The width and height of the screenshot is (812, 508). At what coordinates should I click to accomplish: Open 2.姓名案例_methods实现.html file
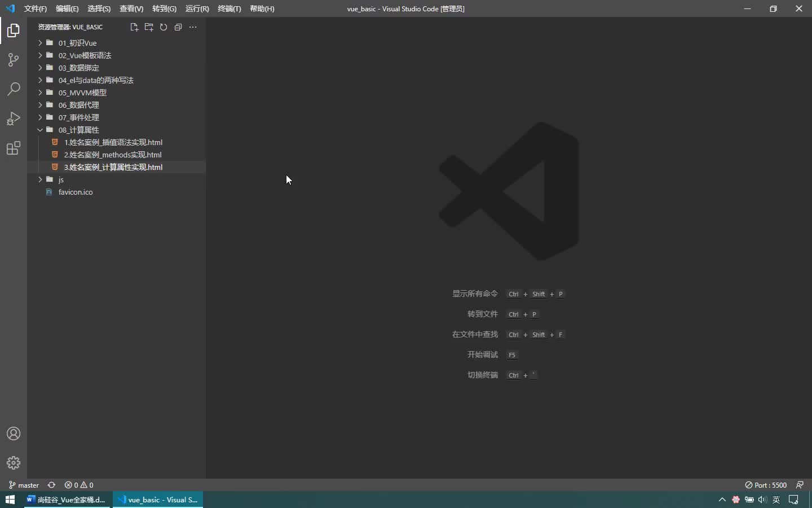click(116, 155)
